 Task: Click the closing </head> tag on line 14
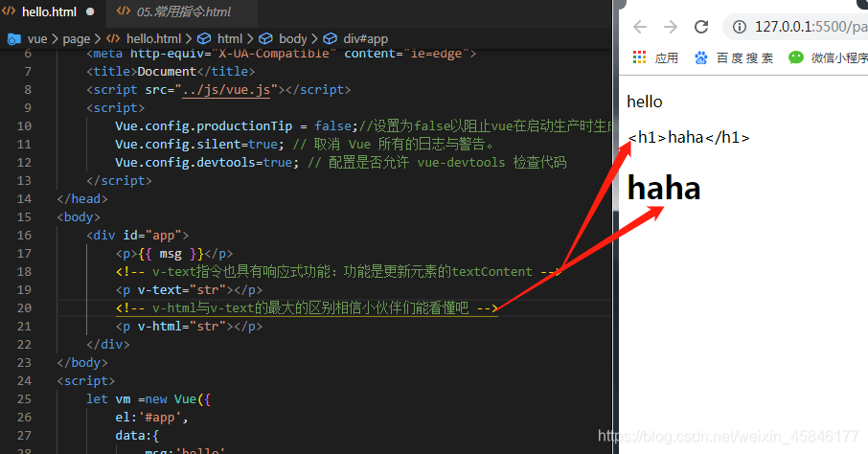82,199
